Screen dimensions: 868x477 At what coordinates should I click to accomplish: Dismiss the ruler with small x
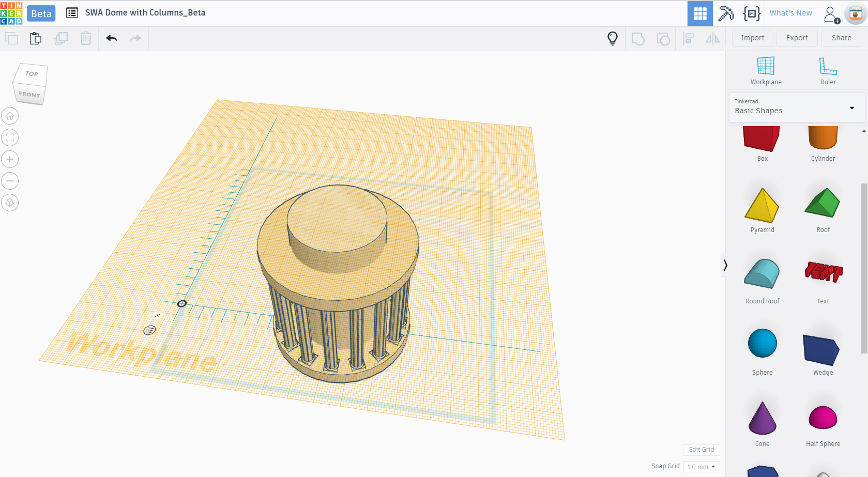(158, 315)
